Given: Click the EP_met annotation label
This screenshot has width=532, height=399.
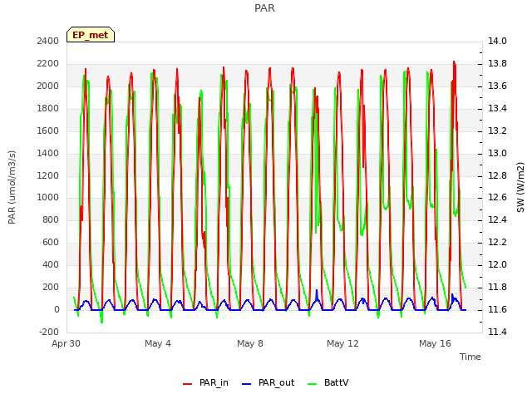Looking at the screenshot, I should [91, 35].
